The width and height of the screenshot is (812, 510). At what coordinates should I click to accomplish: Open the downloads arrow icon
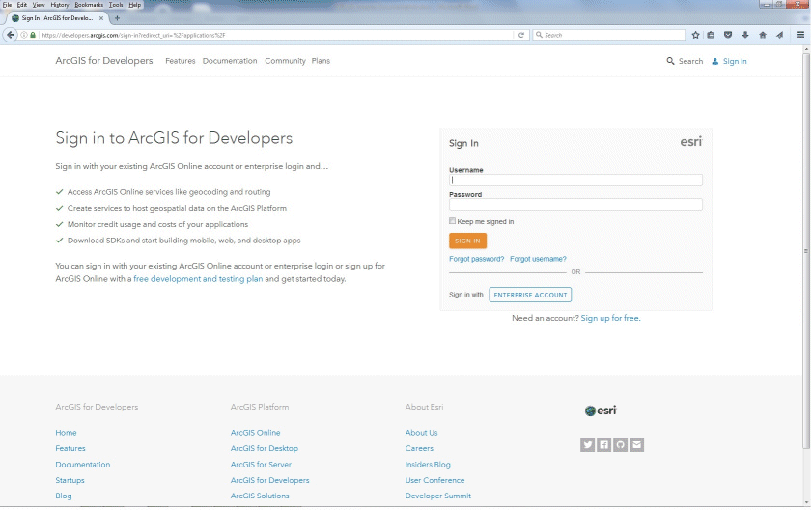(x=745, y=35)
